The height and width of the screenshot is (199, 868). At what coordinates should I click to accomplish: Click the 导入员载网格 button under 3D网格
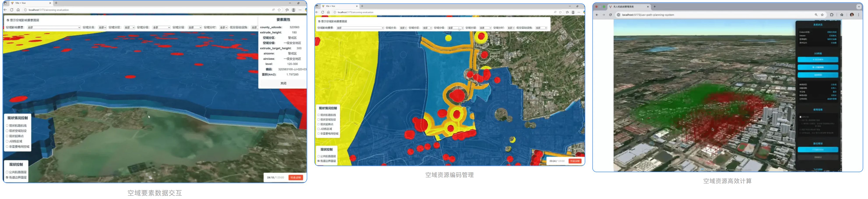[x=817, y=67]
